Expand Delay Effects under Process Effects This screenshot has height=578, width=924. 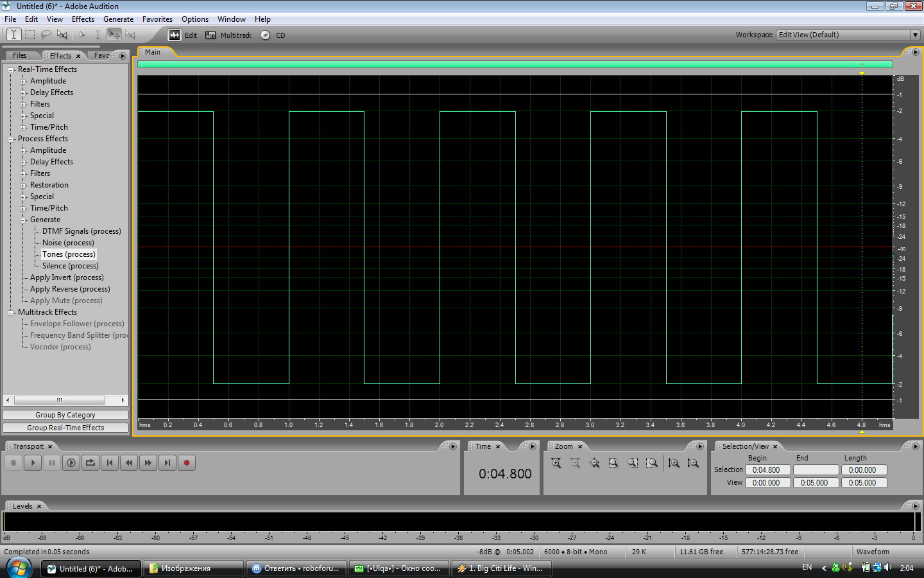(x=23, y=162)
